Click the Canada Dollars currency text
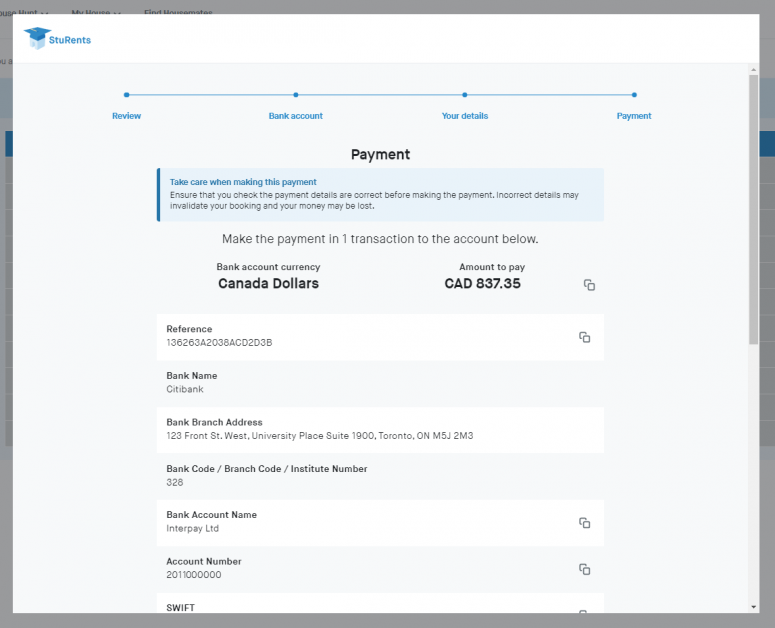Screen dimensions: 775x628 click(268, 283)
